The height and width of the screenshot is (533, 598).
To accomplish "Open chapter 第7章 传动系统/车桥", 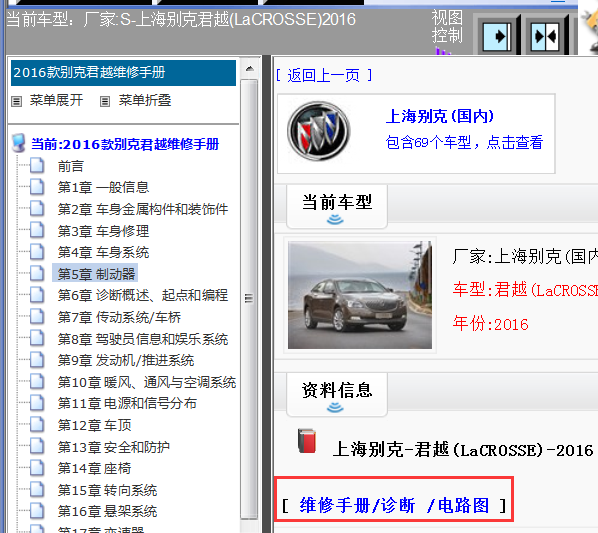I will (x=119, y=317).
